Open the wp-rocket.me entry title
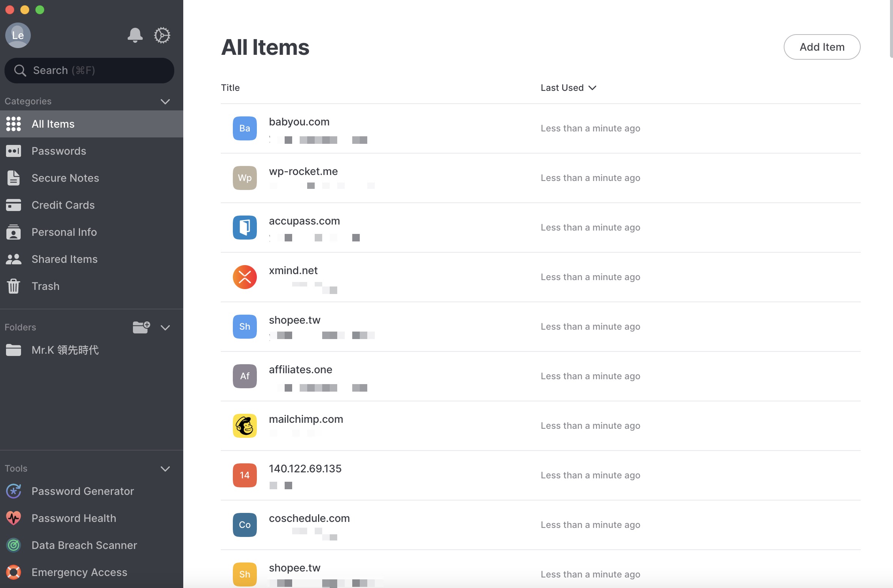Image resolution: width=893 pixels, height=588 pixels. coord(303,171)
